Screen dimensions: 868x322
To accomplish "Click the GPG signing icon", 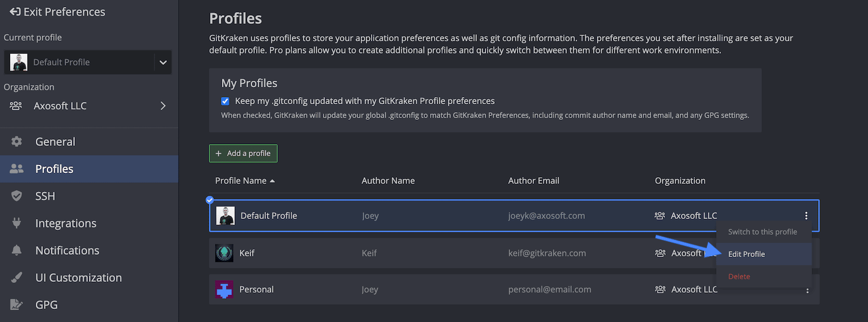I will click(x=17, y=305).
